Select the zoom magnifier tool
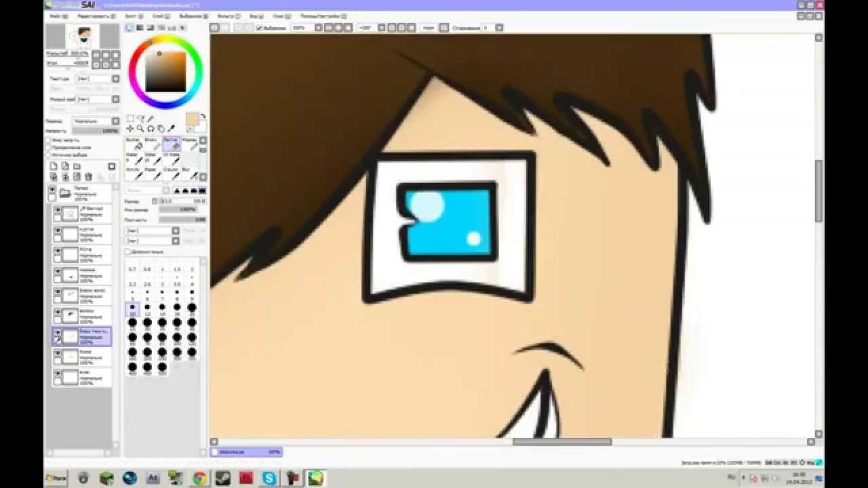 point(140,128)
